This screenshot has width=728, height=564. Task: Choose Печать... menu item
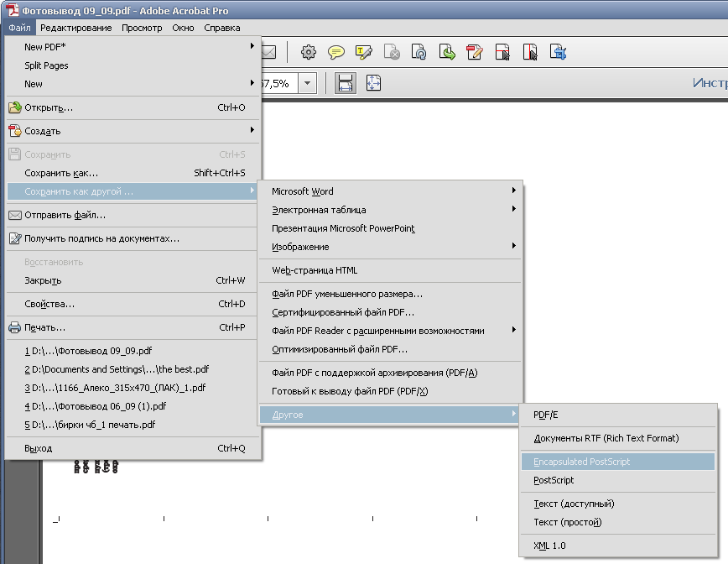[133, 327]
